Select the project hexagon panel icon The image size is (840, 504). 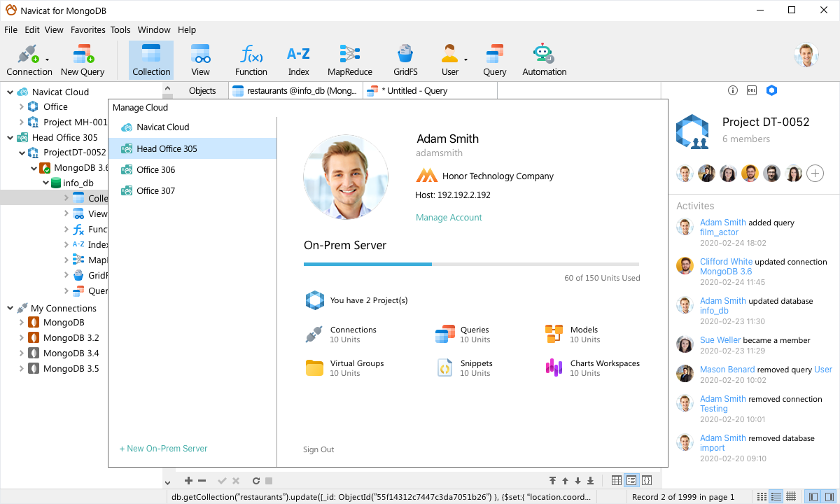pyautogui.click(x=771, y=90)
